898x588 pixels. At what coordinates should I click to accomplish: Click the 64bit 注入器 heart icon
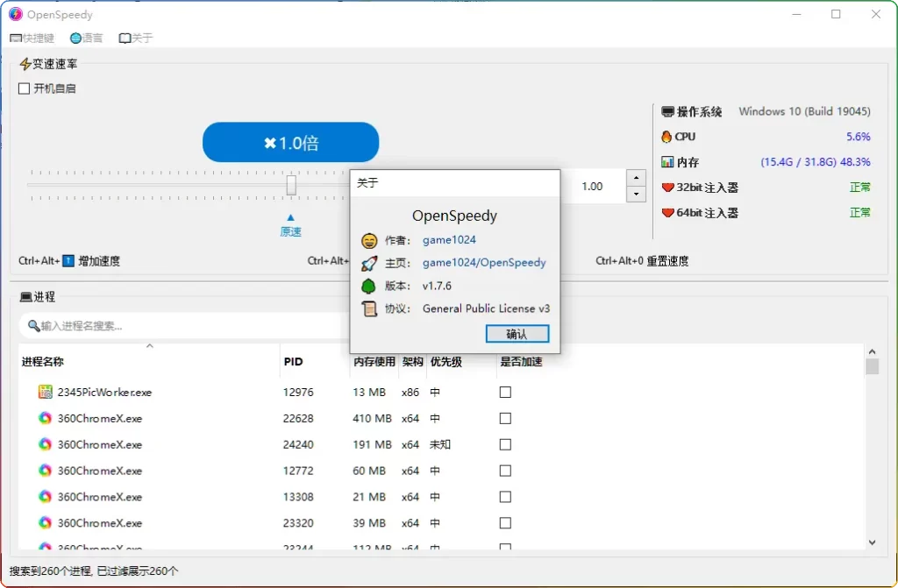tap(667, 212)
